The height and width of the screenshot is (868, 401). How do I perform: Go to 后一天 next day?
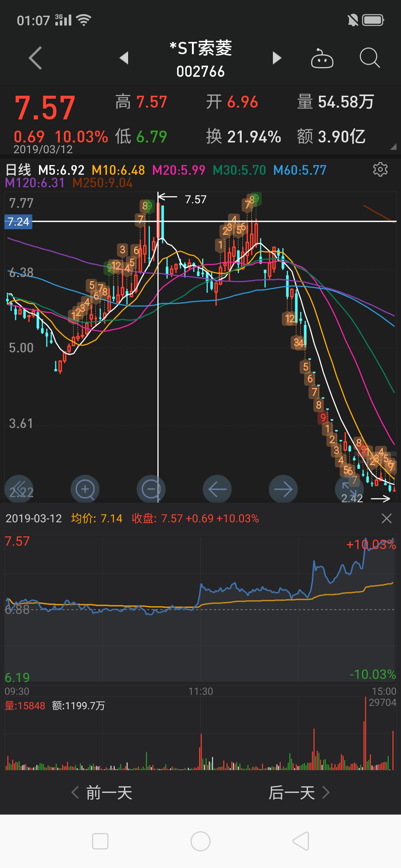(x=299, y=793)
